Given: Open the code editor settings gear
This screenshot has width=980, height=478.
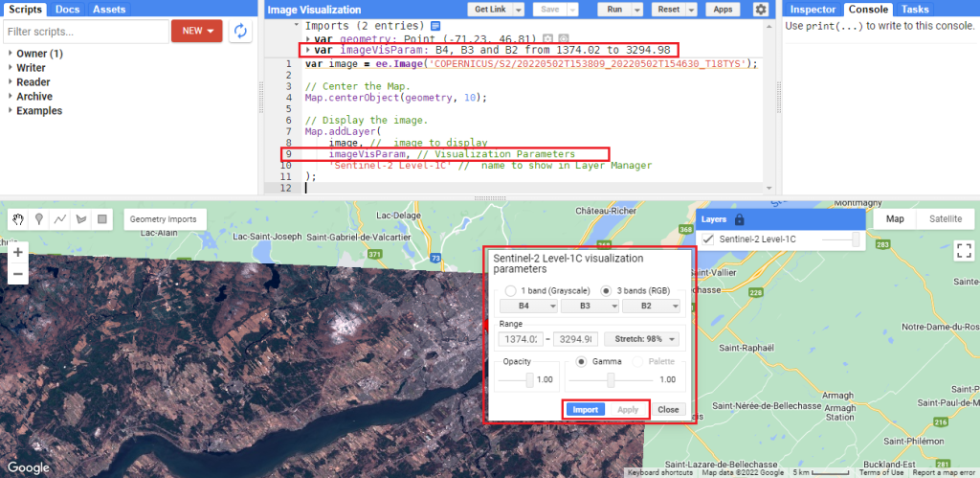Looking at the screenshot, I should point(761,10).
